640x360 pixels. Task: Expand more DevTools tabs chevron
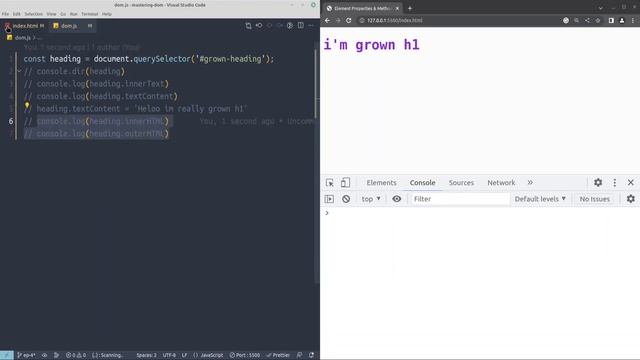[x=530, y=183]
